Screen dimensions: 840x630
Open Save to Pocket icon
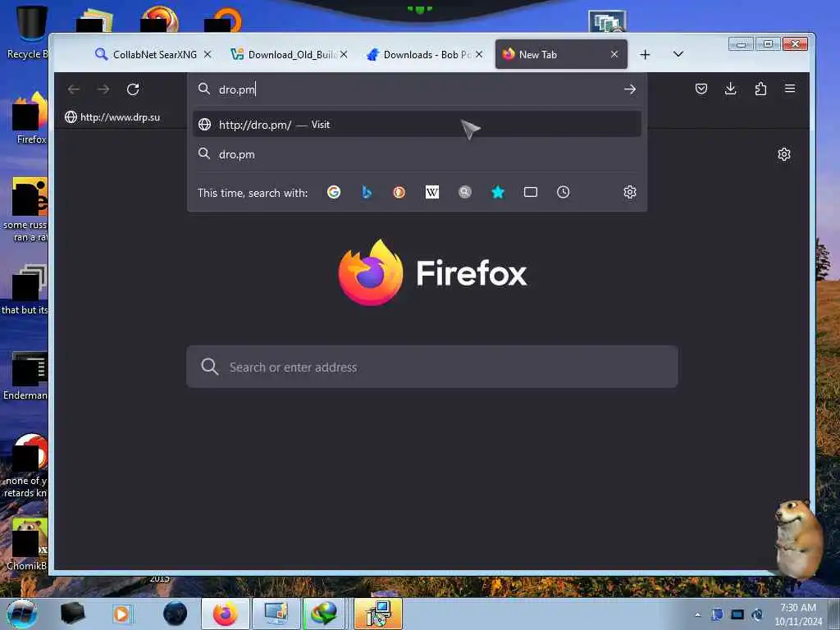[701, 89]
